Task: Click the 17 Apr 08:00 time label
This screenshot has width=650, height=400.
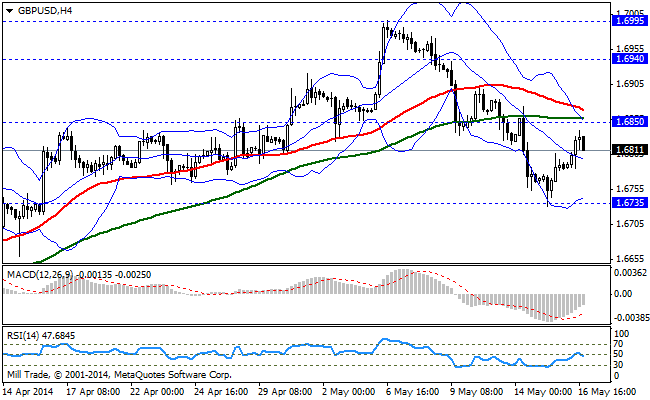Action: (x=94, y=391)
